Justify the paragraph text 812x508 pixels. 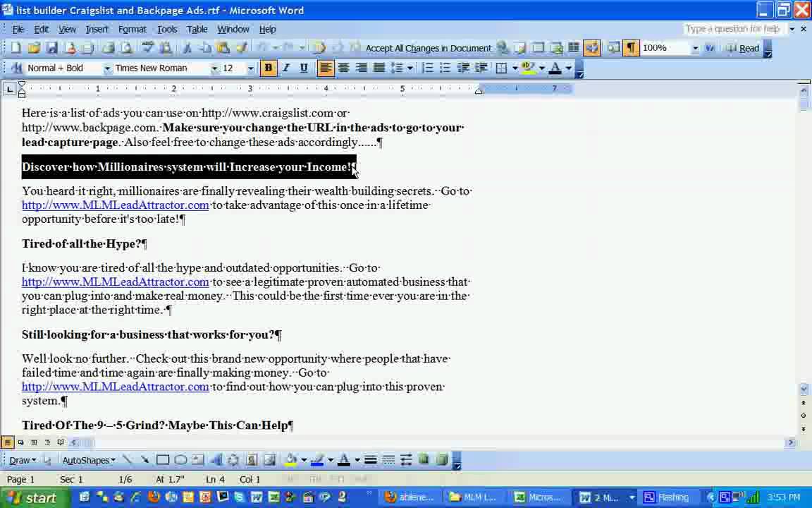point(379,68)
